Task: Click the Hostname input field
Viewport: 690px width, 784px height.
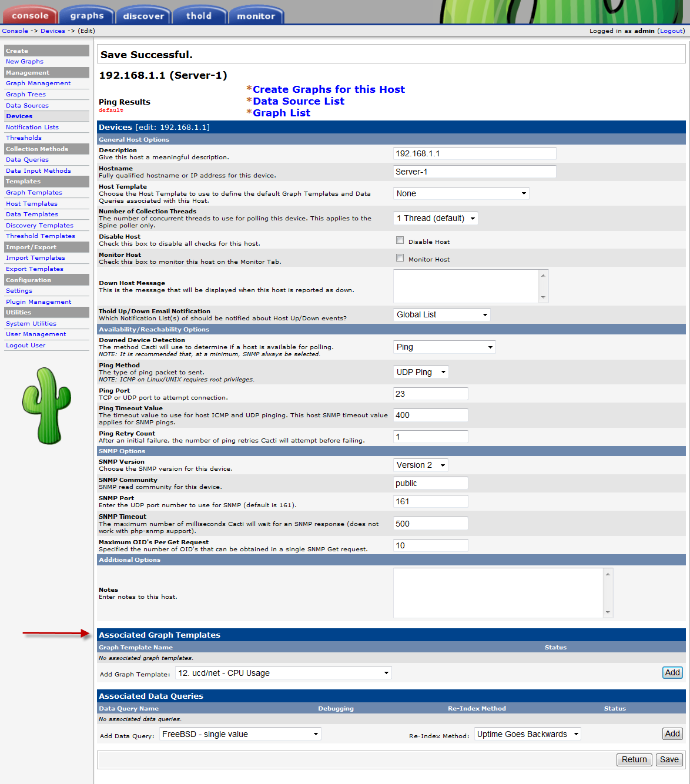Action: click(475, 172)
